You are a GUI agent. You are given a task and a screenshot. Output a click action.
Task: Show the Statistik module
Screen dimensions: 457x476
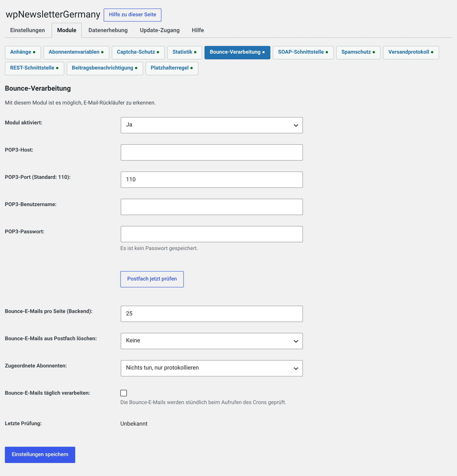point(184,52)
